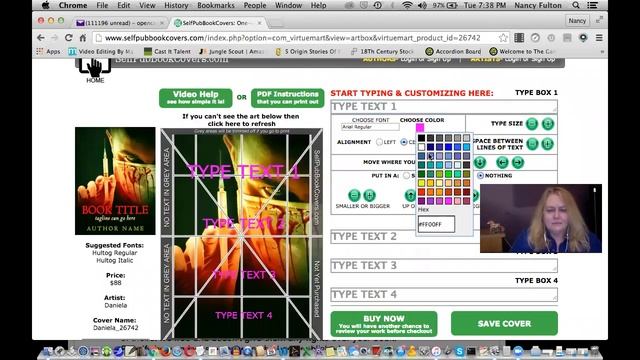This screenshot has height=360, width=640.
Task: Pick the bright yellow color swatch
Action: [x=421, y=183]
